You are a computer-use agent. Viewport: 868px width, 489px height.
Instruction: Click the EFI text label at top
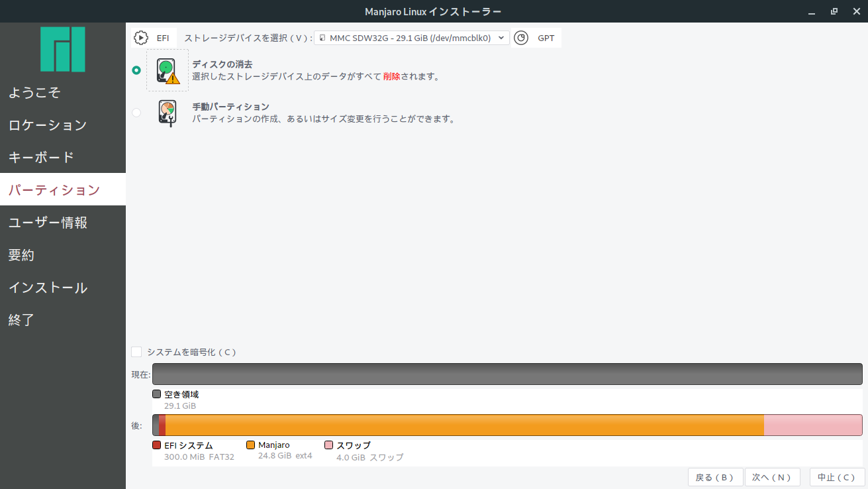click(163, 38)
